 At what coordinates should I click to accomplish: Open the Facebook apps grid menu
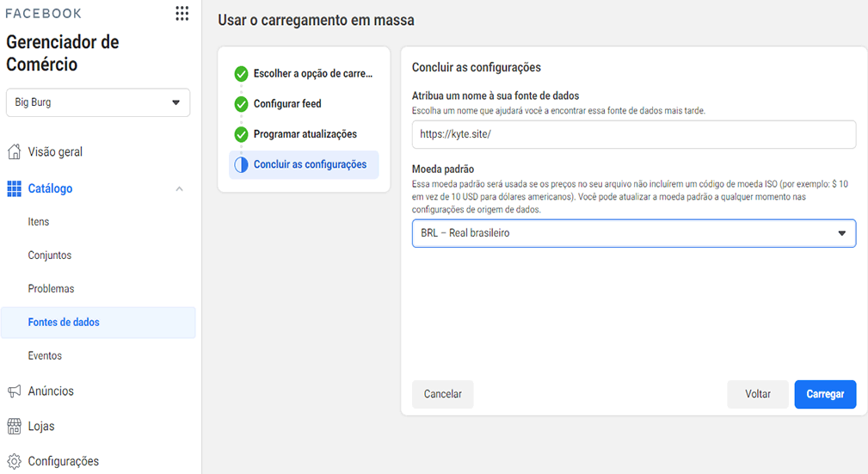point(182,13)
